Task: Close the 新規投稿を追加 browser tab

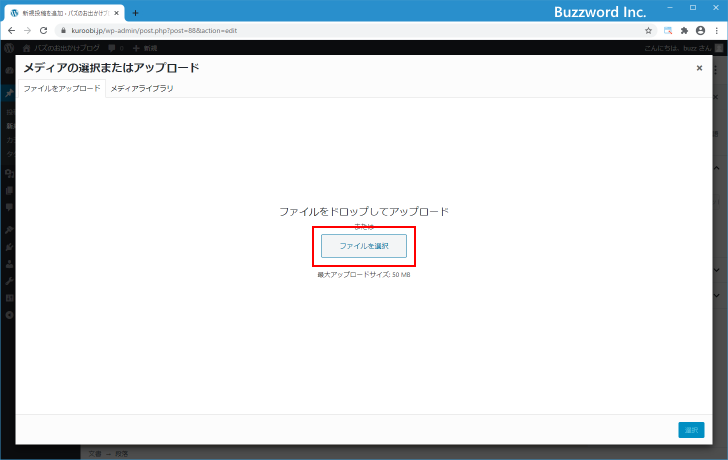Action: click(118, 13)
